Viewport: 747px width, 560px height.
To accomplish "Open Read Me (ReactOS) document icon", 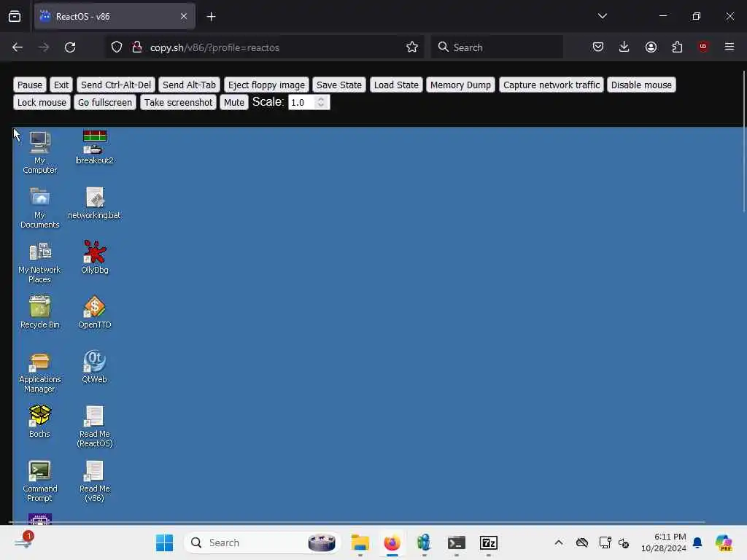I will pyautogui.click(x=94, y=427).
